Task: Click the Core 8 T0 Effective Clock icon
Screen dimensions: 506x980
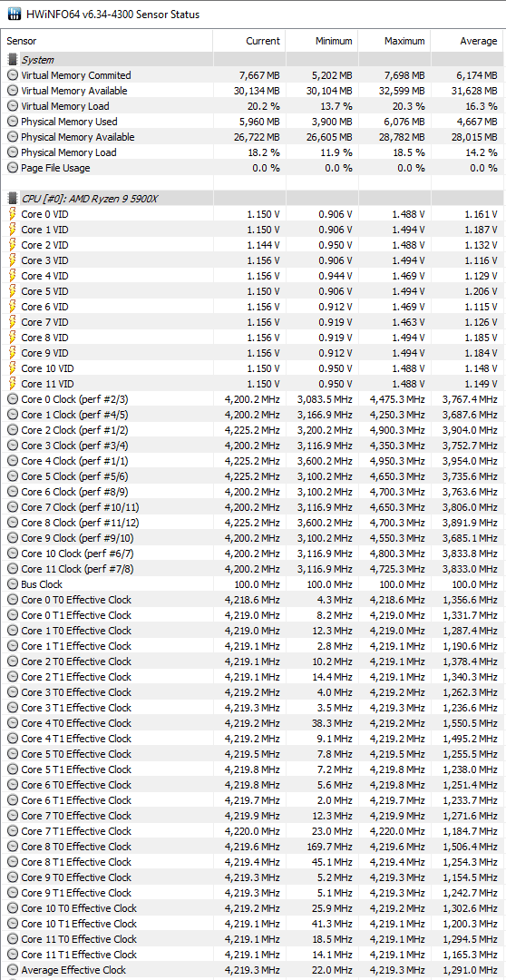Action: 13,847
